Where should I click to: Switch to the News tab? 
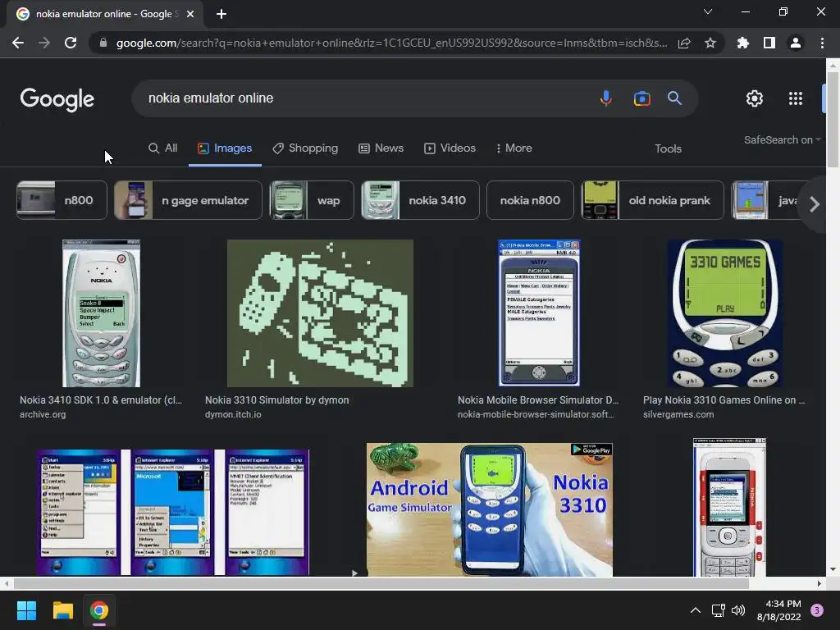(381, 148)
